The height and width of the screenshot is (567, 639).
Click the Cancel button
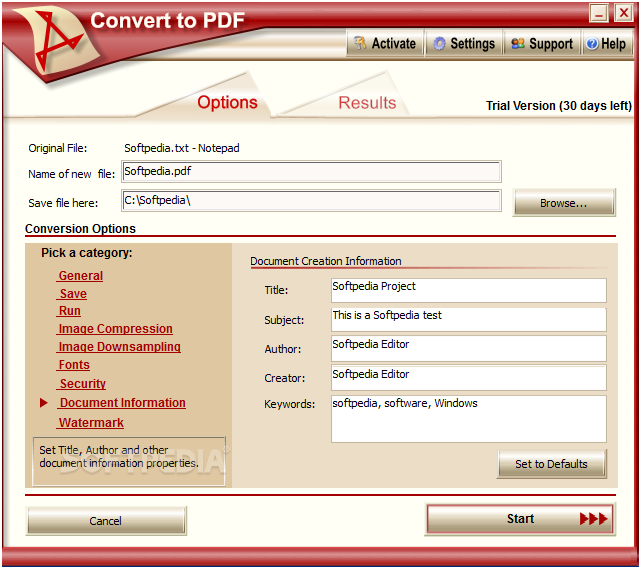click(106, 521)
